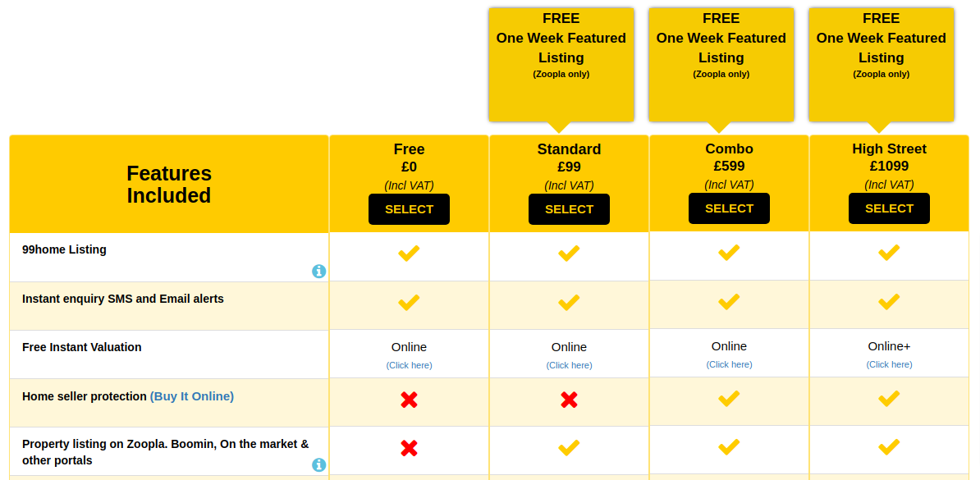This screenshot has width=980, height=480.
Task: Click red cross for Standard plan Home seller protection
Action: [x=569, y=400]
